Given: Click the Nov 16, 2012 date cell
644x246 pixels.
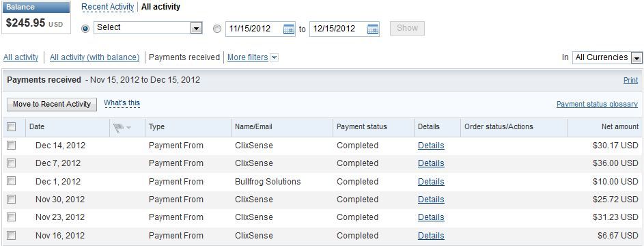Looking at the screenshot, I should [60, 236].
